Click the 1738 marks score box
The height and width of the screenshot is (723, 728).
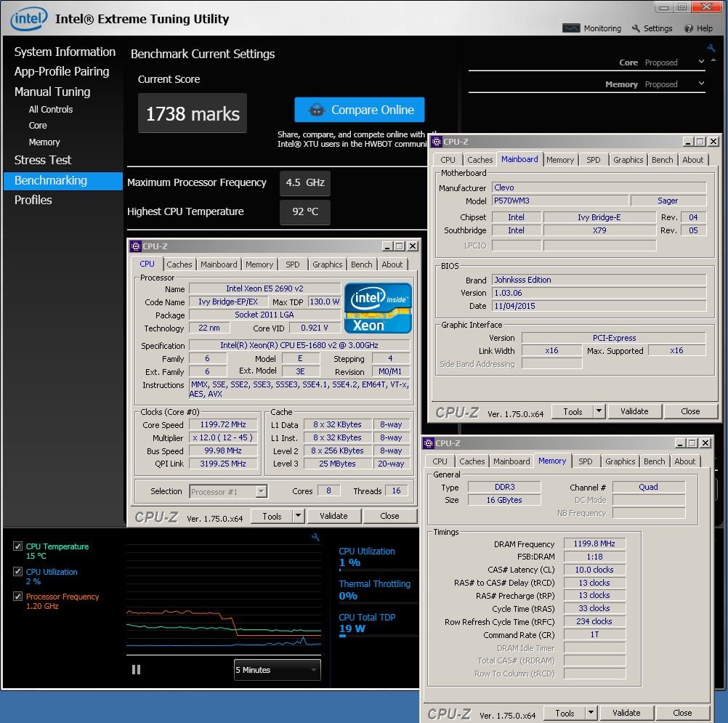tap(193, 113)
